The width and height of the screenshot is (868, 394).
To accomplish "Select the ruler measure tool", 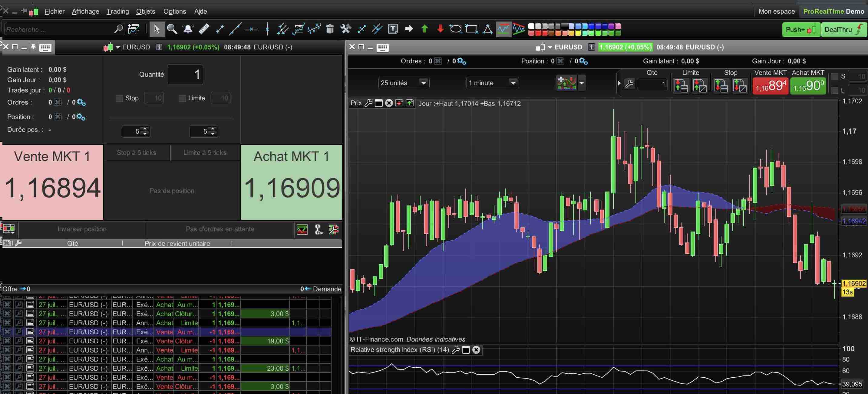I will (204, 29).
